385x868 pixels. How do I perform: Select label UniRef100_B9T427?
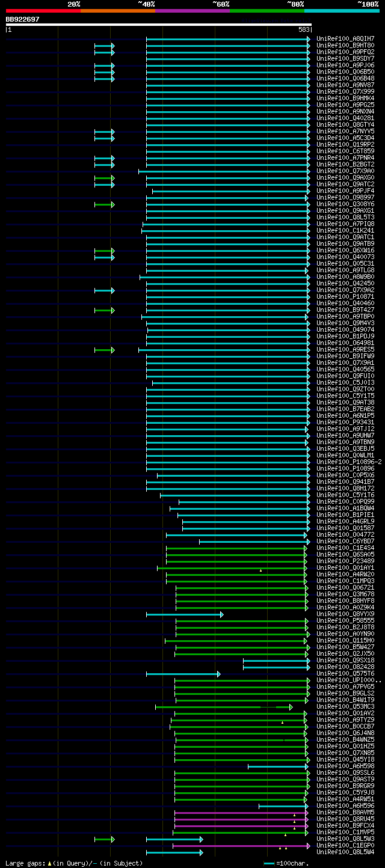pos(345,310)
